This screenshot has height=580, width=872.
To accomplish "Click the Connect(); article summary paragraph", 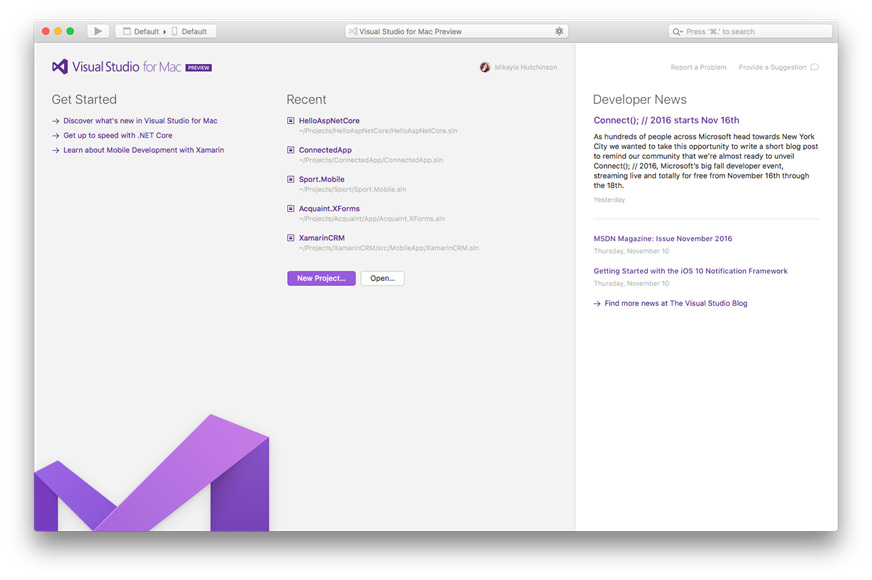I will pos(705,161).
